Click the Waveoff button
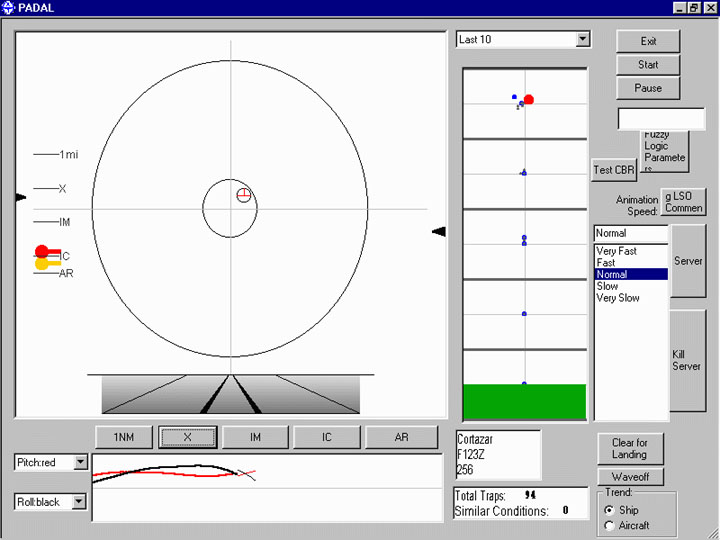The image size is (720, 540). [x=630, y=477]
